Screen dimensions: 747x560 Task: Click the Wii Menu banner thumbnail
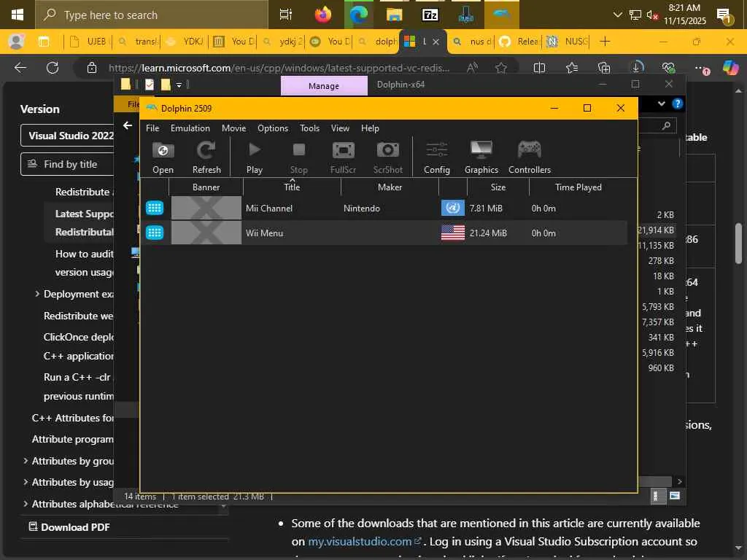click(206, 233)
